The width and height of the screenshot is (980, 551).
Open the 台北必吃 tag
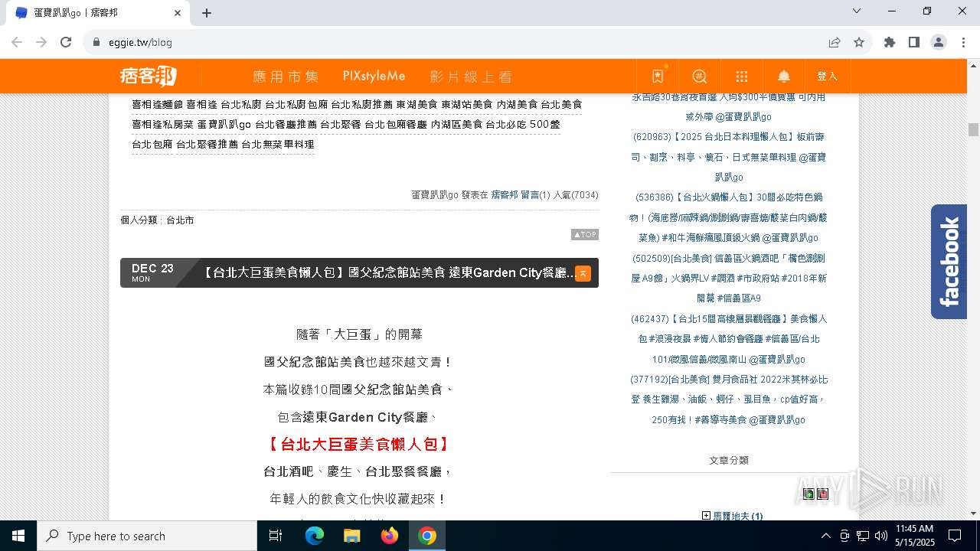point(506,124)
